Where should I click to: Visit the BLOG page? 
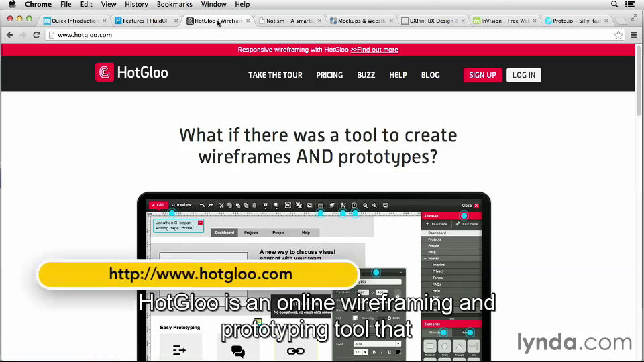(431, 75)
